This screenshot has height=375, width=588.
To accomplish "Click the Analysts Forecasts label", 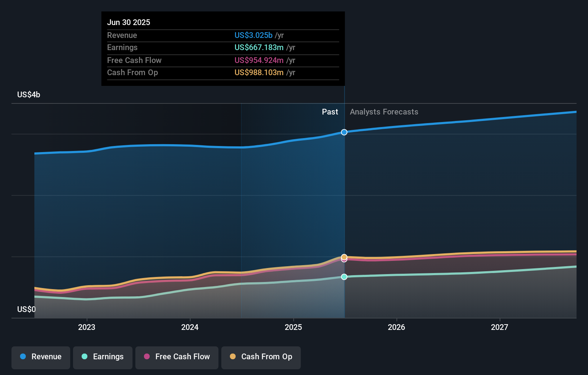I will tap(384, 112).
